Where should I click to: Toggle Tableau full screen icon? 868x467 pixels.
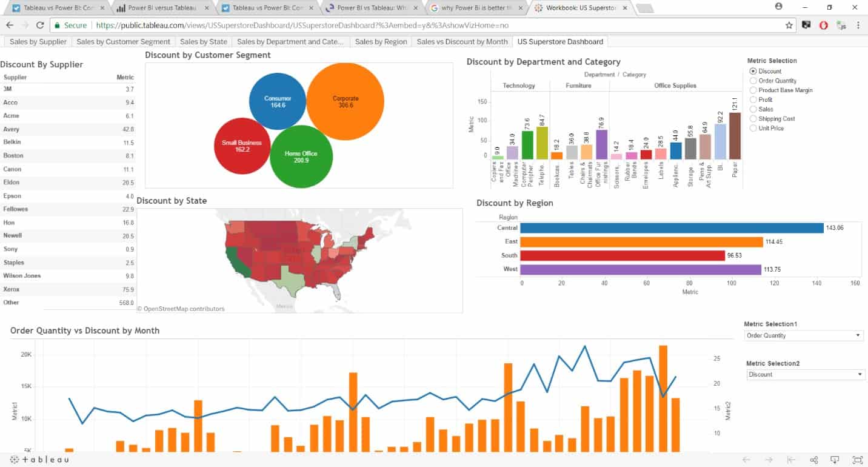click(857, 460)
